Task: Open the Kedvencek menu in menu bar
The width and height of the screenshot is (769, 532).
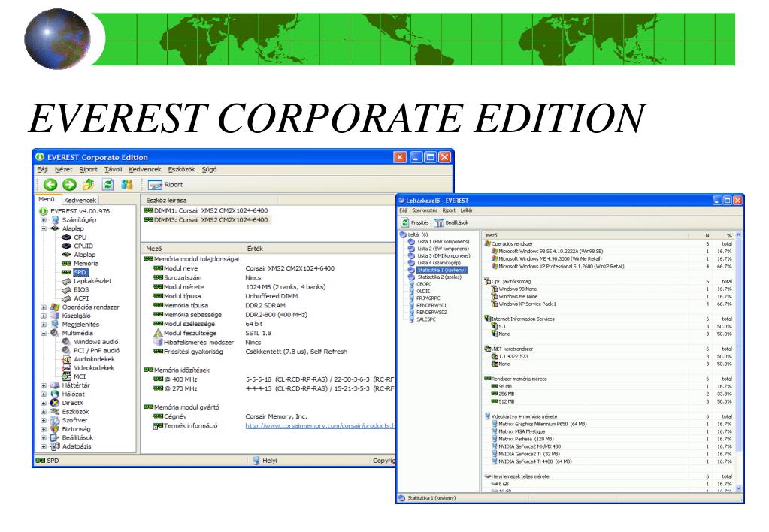Action: point(144,169)
